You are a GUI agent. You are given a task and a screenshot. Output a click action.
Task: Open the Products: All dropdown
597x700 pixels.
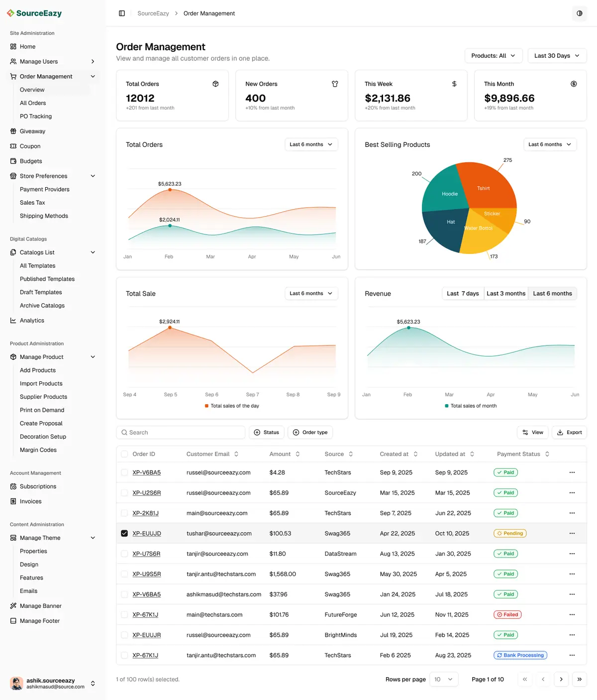click(494, 56)
